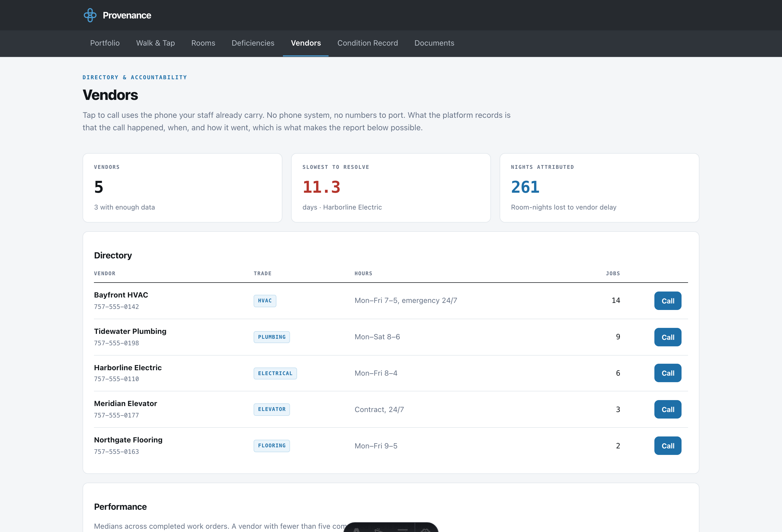The width and height of the screenshot is (782, 532).
Task: Click hours 'Mon–Fri 8–4'
Action: [376, 373]
